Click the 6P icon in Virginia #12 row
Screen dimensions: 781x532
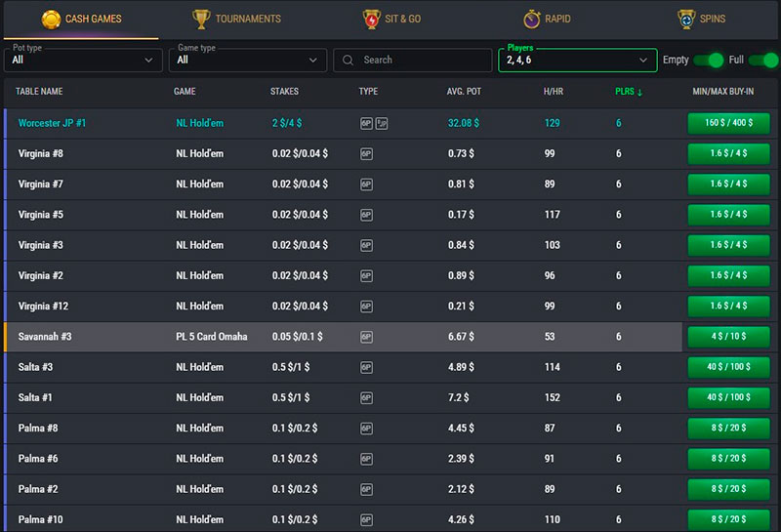coord(366,307)
